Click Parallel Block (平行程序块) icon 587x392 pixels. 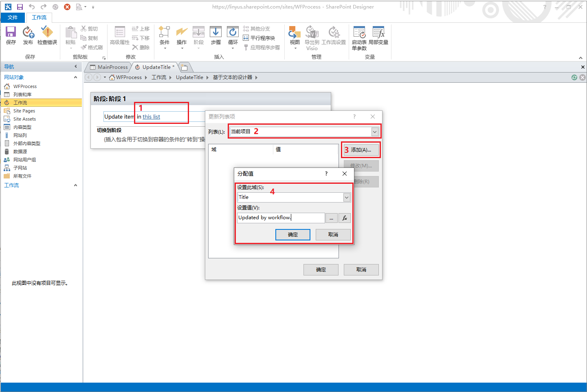point(259,38)
